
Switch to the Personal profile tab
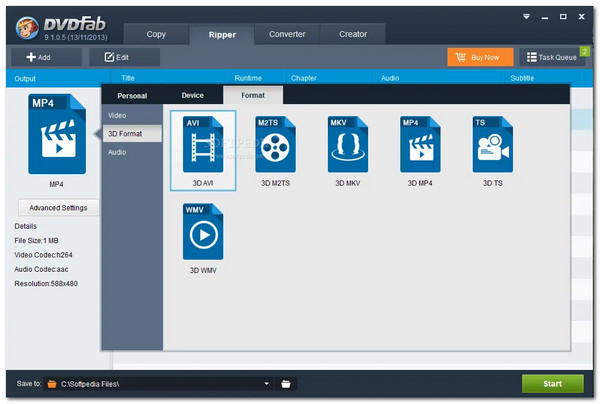pos(132,95)
